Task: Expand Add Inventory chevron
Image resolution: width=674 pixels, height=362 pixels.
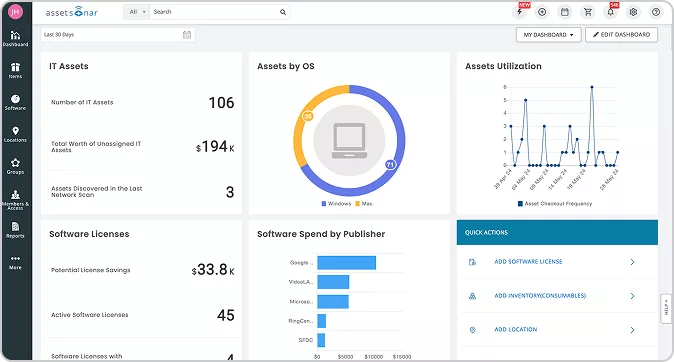Action: (x=632, y=296)
